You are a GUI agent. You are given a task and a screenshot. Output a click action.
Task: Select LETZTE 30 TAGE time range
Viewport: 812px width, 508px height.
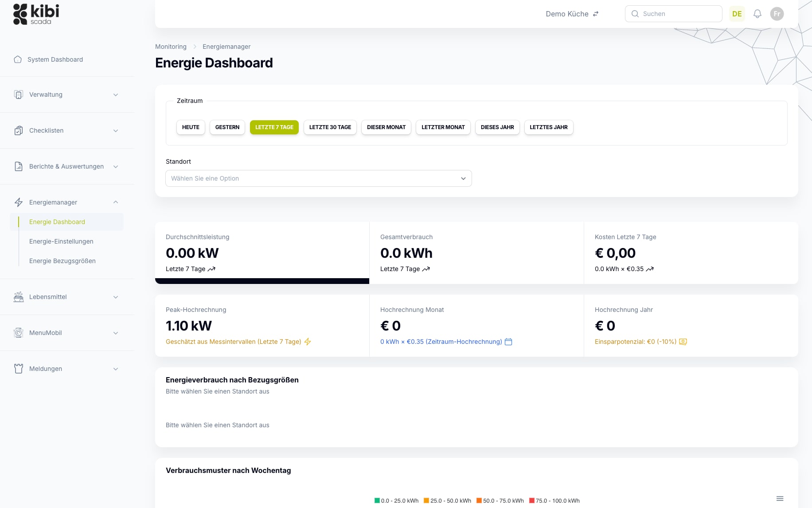[x=330, y=127]
